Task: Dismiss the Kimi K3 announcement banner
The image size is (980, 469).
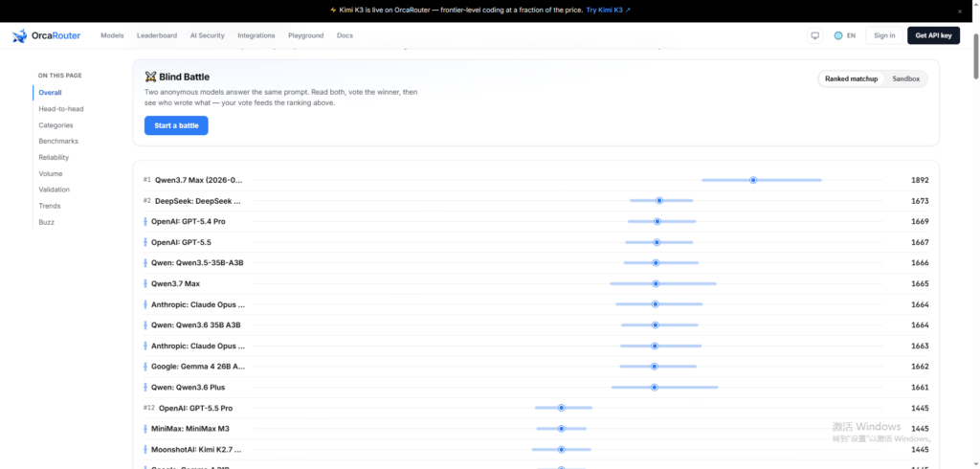Action: [x=960, y=11]
